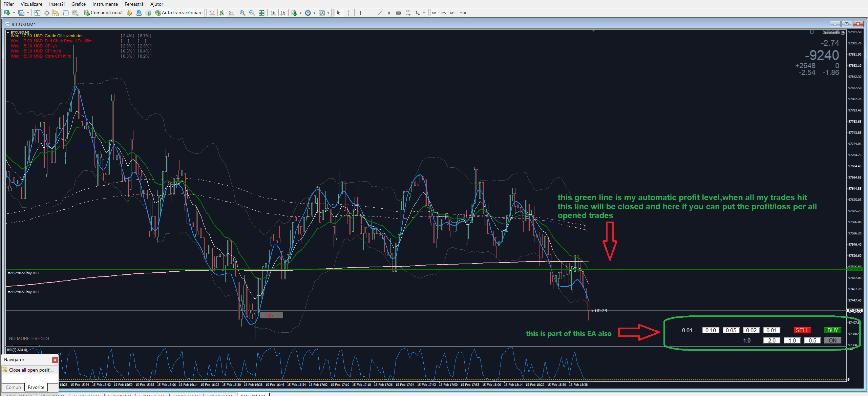Click the zoom in magnifier icon
The width and height of the screenshot is (868, 396).
pos(242,13)
